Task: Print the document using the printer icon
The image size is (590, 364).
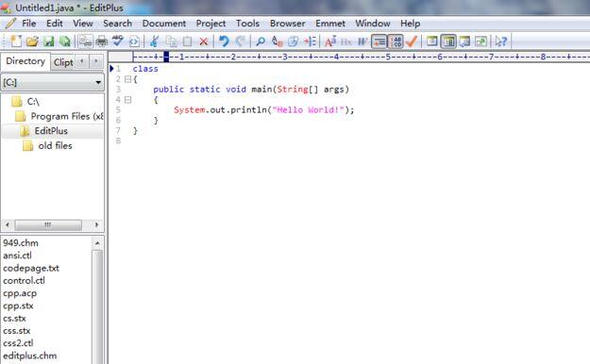Action: point(102,41)
